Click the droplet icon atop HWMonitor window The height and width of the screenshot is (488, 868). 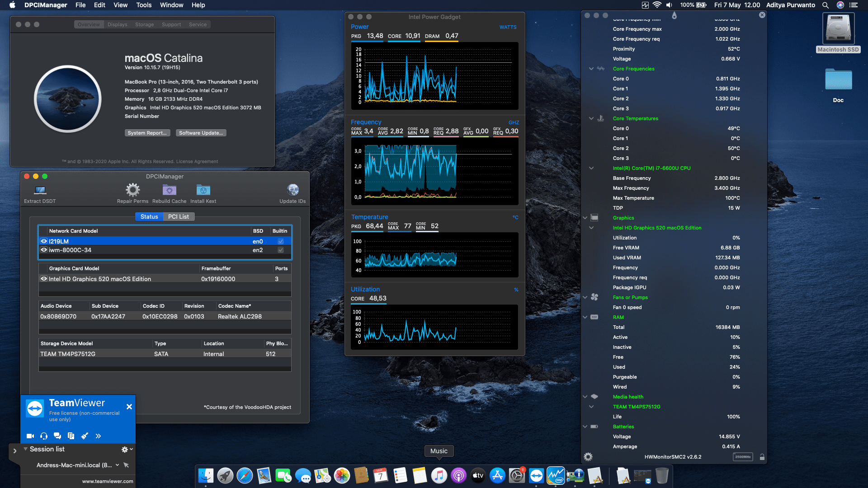(x=674, y=15)
